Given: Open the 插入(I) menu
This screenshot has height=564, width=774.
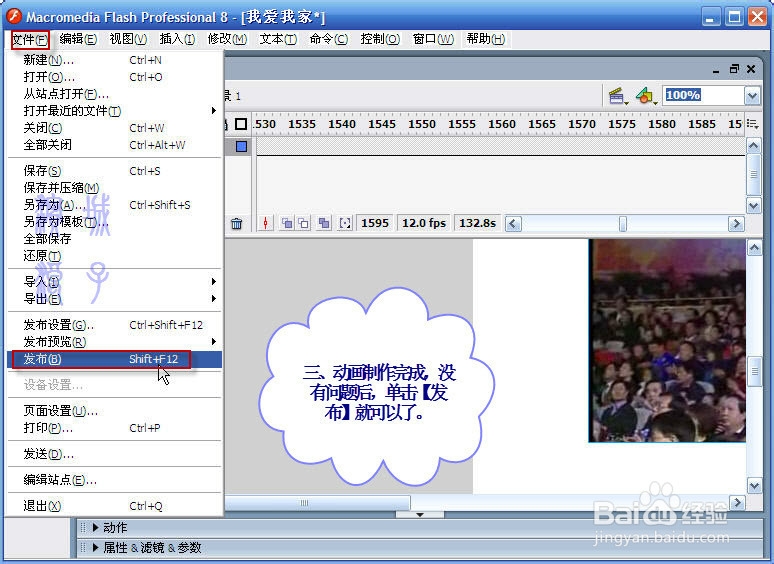Looking at the screenshot, I should click(x=177, y=39).
